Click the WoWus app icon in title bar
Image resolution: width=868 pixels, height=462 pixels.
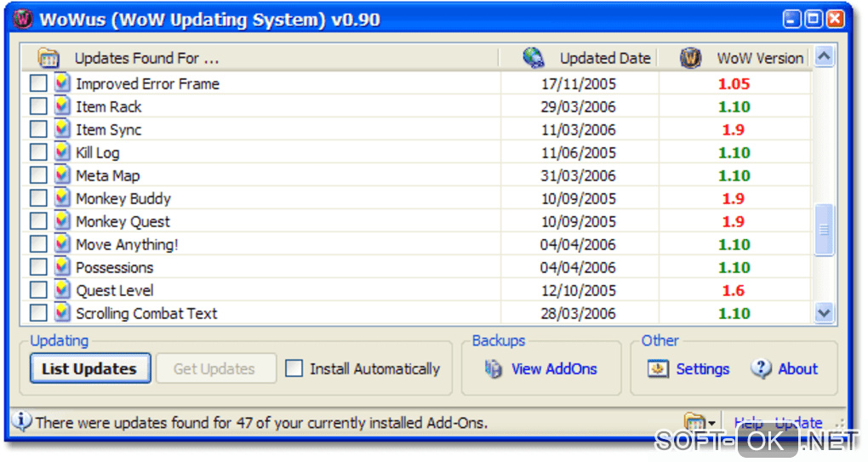click(23, 19)
